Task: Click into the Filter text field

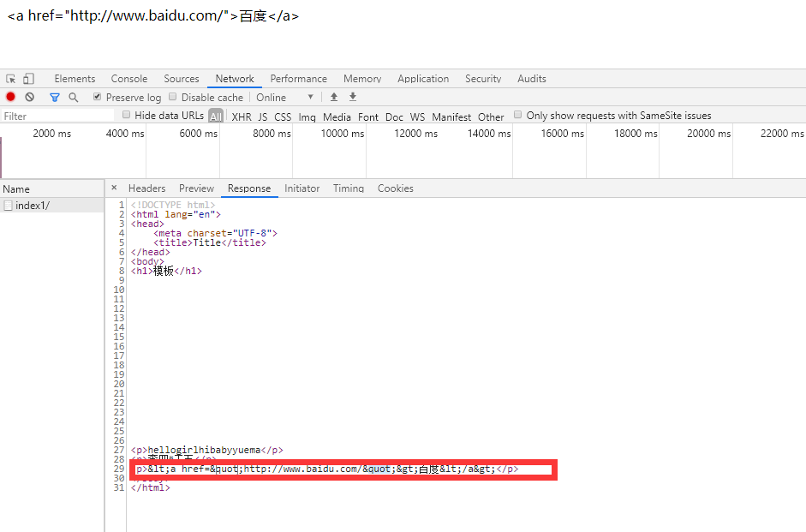Action: click(x=57, y=117)
